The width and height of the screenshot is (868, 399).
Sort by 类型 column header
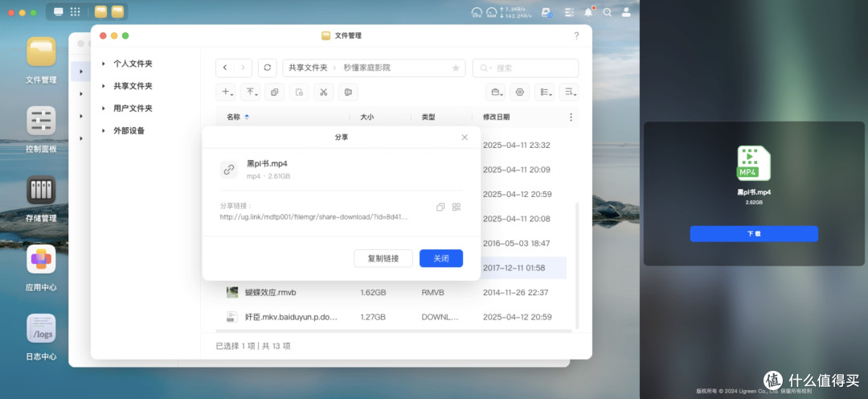click(x=428, y=117)
